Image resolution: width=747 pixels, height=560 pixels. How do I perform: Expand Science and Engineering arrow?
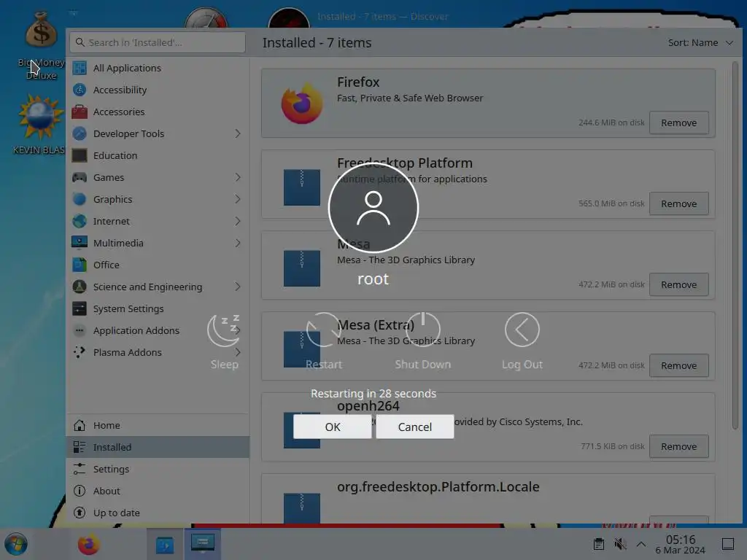click(237, 287)
